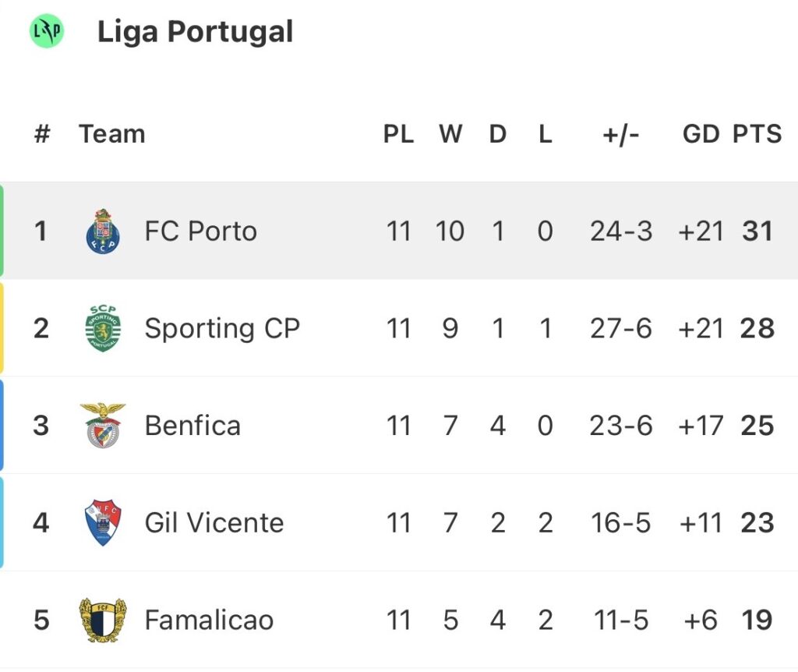Screen dimensions: 798x672
Task: Sort table by PTS column header
Action: (x=757, y=134)
